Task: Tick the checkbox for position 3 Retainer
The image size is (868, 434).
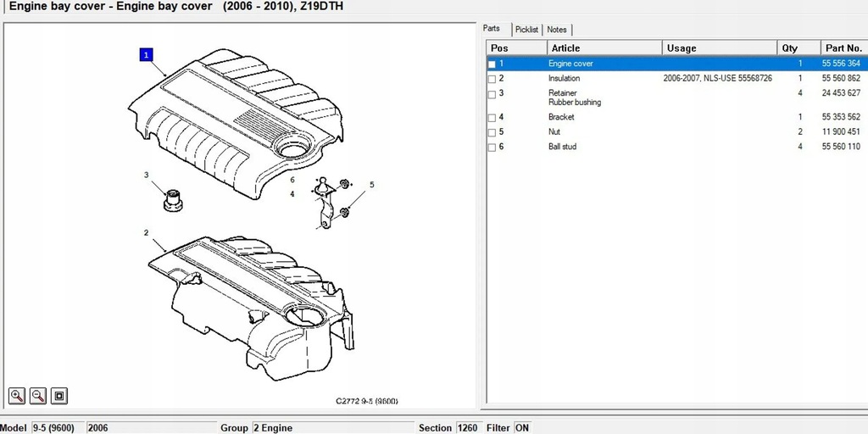Action: [x=492, y=94]
